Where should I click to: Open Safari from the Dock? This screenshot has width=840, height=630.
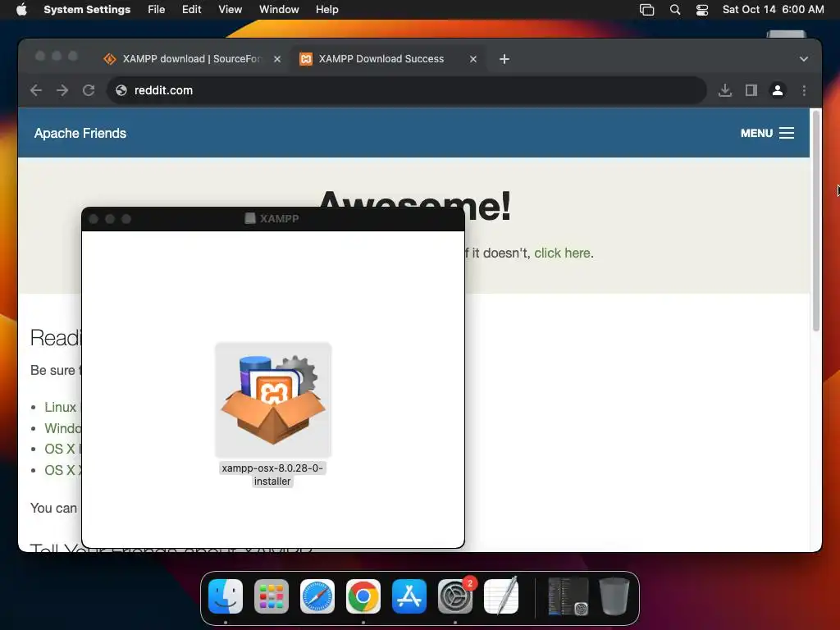click(x=317, y=596)
